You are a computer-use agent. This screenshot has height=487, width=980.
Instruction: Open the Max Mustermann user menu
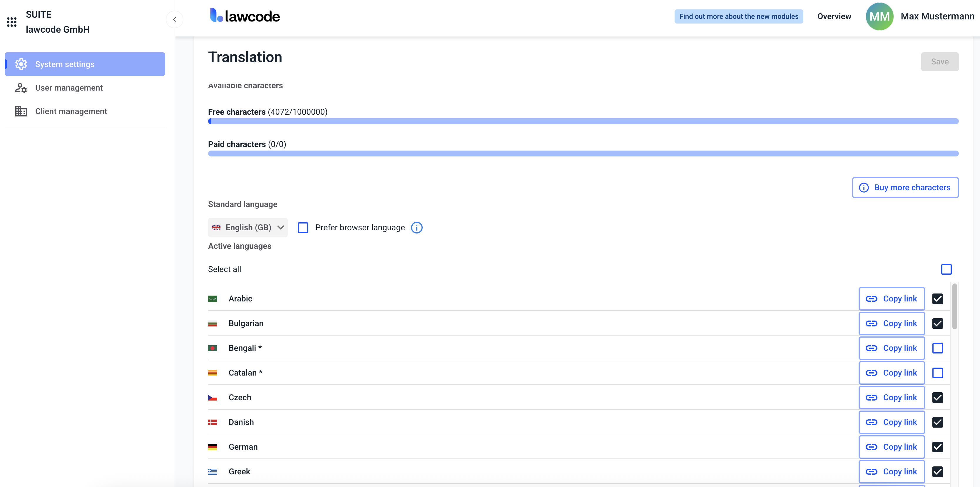coord(937,16)
